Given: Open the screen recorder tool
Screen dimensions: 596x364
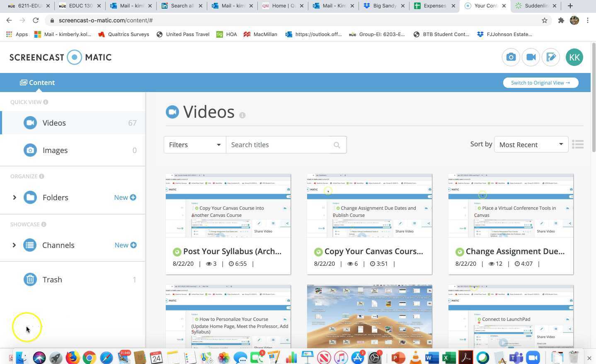Looking at the screenshot, I should click(x=531, y=57).
